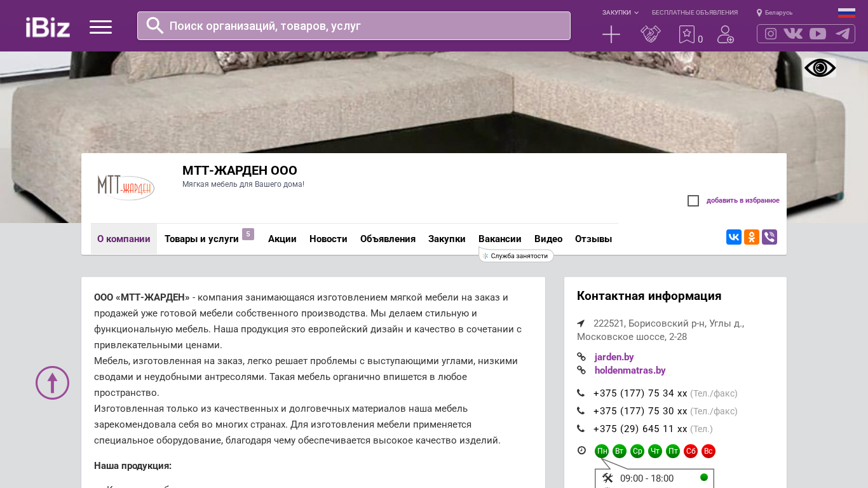Select Thursday 'Чт' schedule day
This screenshot has width=868, height=488.
point(655,451)
